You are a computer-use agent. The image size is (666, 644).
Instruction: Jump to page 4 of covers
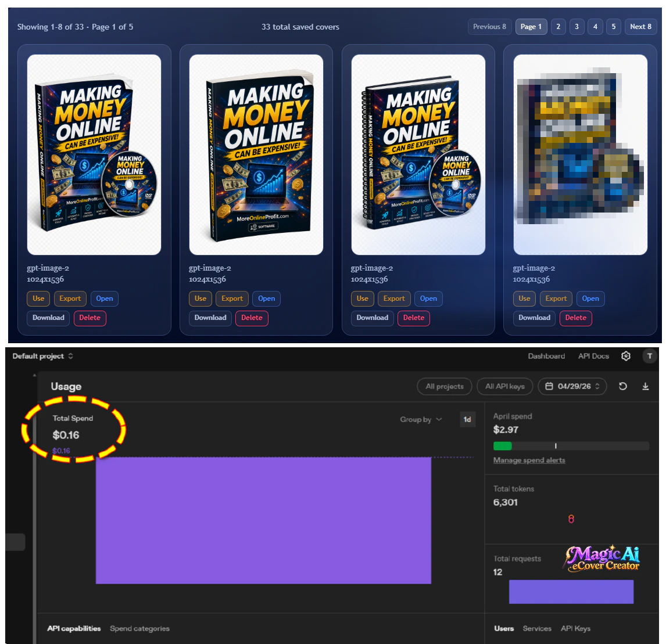[595, 27]
